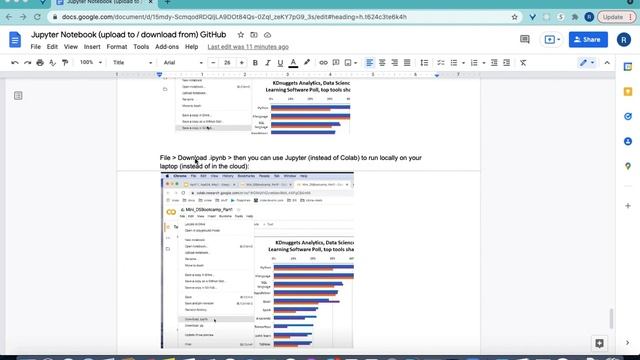Viewport: 640px width, 360px height.
Task: Select the Paint format roller
Action: click(65, 63)
